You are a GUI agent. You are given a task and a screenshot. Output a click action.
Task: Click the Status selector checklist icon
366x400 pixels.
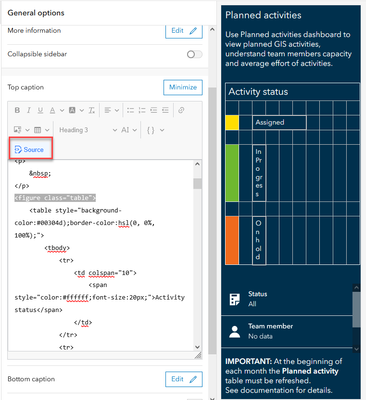click(235, 299)
